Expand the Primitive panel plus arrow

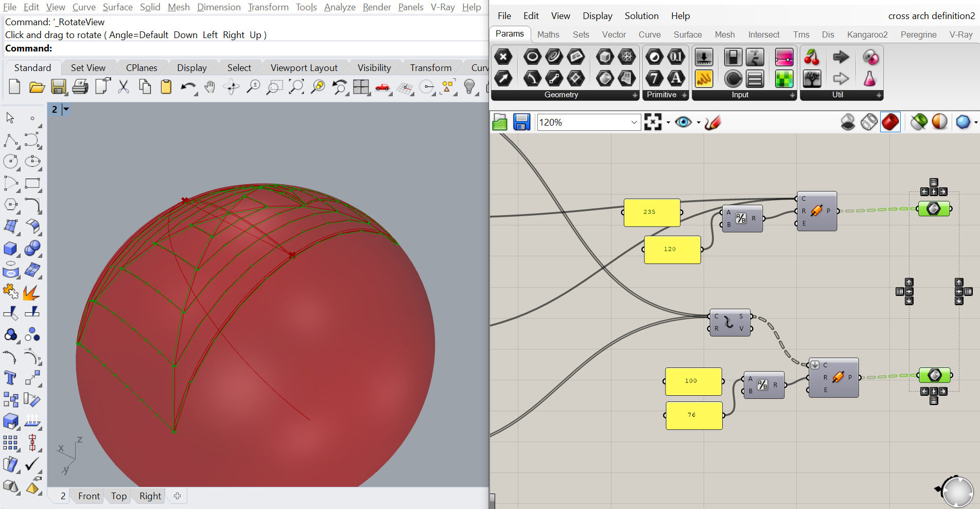pyautogui.click(x=684, y=95)
